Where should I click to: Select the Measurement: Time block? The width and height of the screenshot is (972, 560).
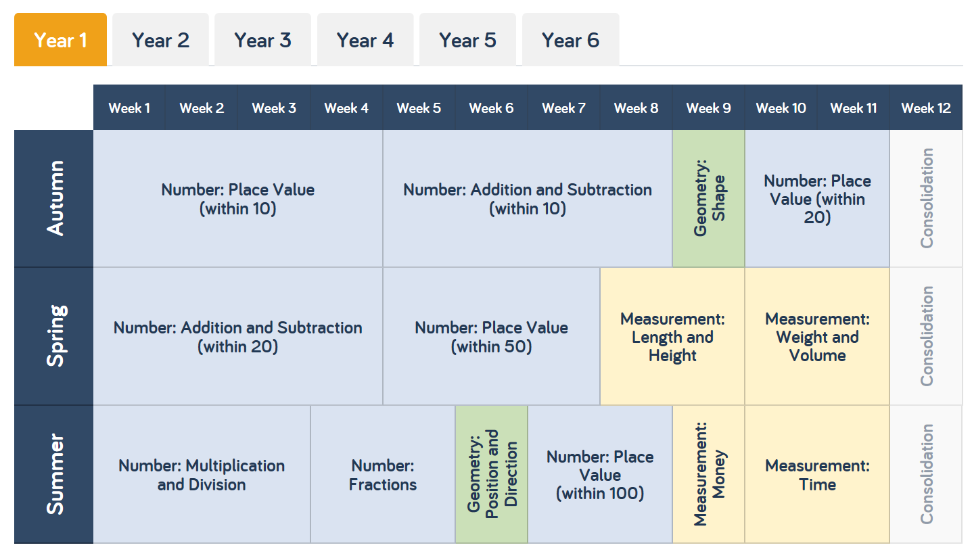click(816, 475)
